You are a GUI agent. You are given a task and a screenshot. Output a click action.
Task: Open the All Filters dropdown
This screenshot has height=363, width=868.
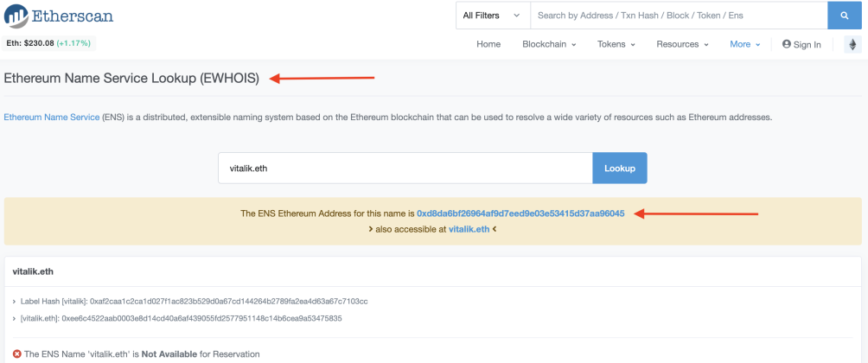pos(492,16)
